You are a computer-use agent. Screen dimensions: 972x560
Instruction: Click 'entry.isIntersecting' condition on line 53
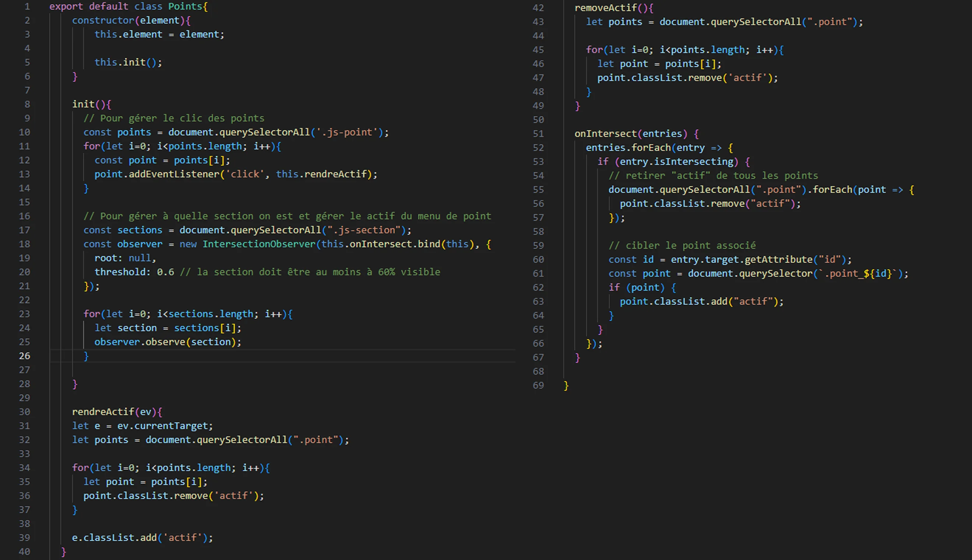[x=676, y=162]
